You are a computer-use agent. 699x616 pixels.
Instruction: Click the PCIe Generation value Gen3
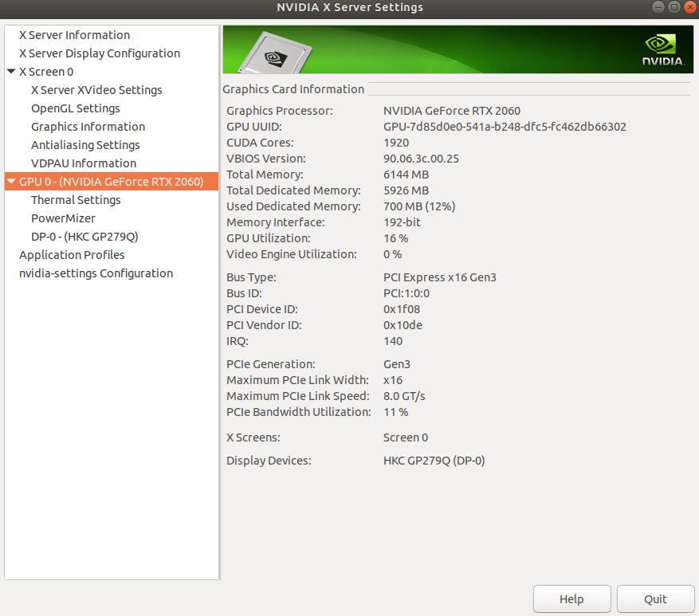tap(397, 364)
